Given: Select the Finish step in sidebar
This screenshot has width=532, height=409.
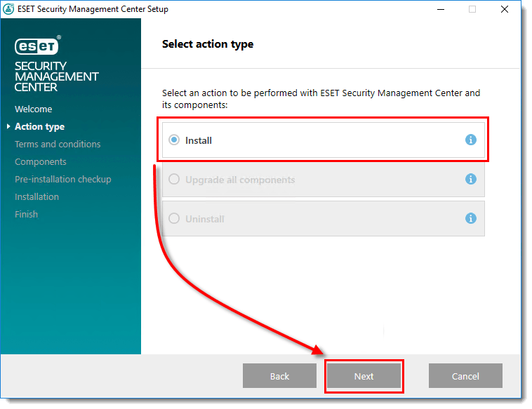Looking at the screenshot, I should tap(26, 215).
